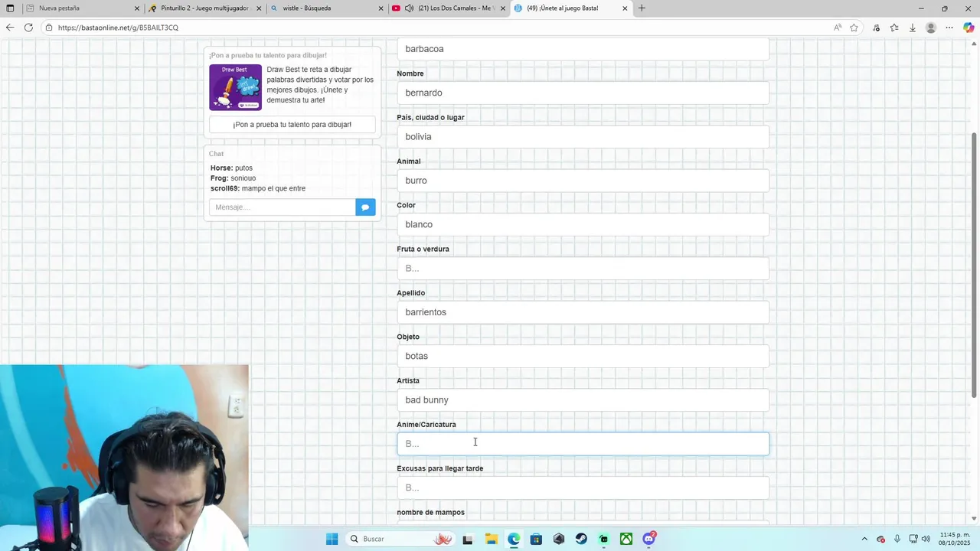Viewport: 980px width, 551px height.
Task: Close the wistle - Búsqueda tab
Action: [381, 8]
